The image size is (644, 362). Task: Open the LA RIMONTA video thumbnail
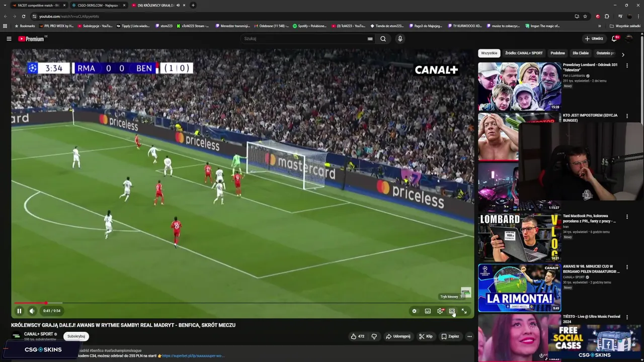click(x=520, y=288)
